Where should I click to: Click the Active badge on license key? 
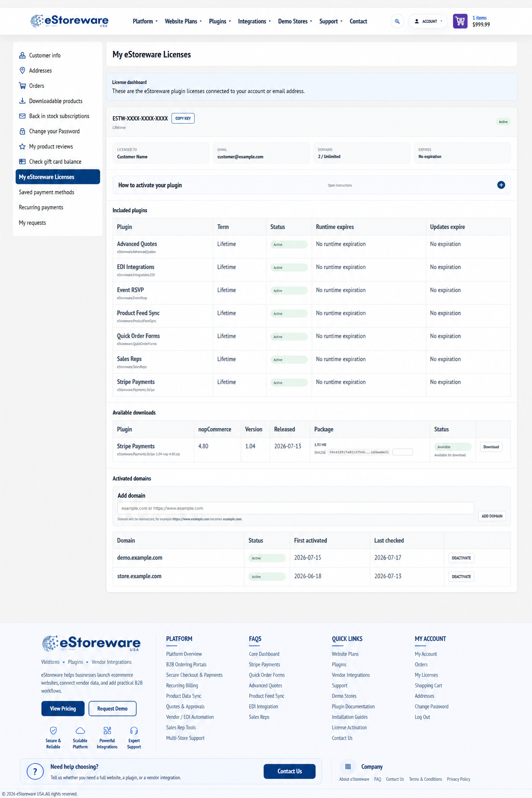tap(503, 122)
